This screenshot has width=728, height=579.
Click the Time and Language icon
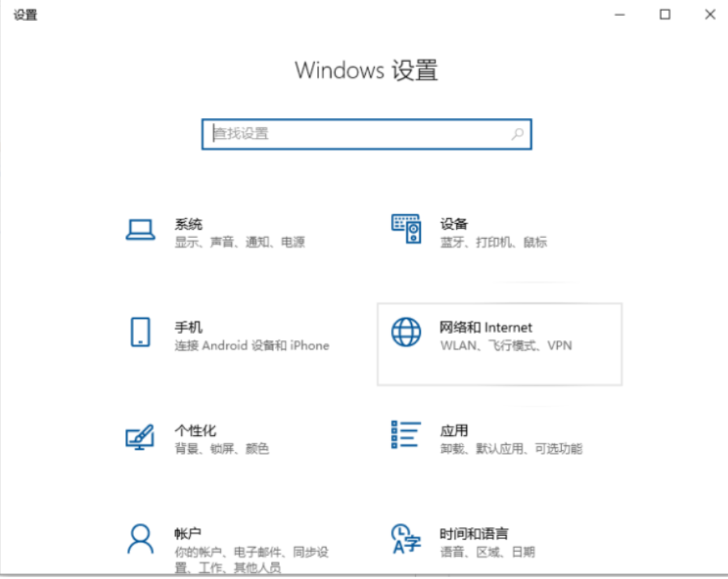[x=406, y=538]
